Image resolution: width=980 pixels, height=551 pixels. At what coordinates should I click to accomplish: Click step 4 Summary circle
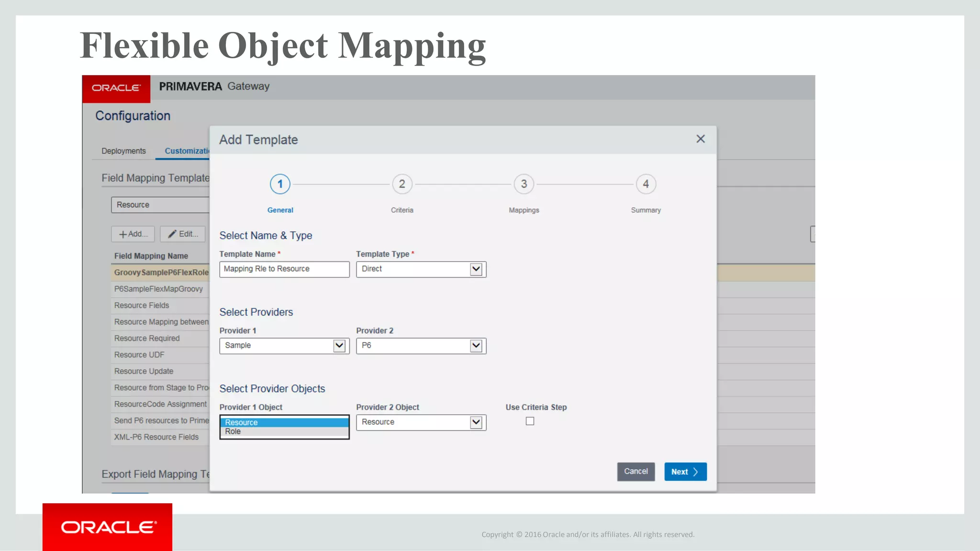(646, 184)
